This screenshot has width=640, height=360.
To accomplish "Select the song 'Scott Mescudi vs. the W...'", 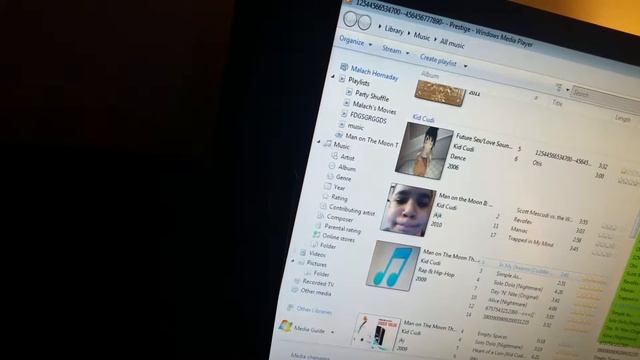I will (x=544, y=215).
